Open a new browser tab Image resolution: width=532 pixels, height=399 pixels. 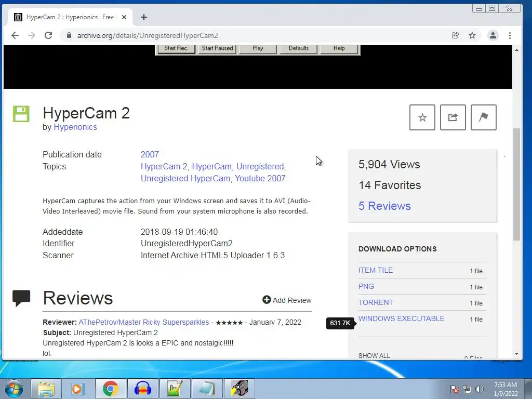(x=144, y=17)
